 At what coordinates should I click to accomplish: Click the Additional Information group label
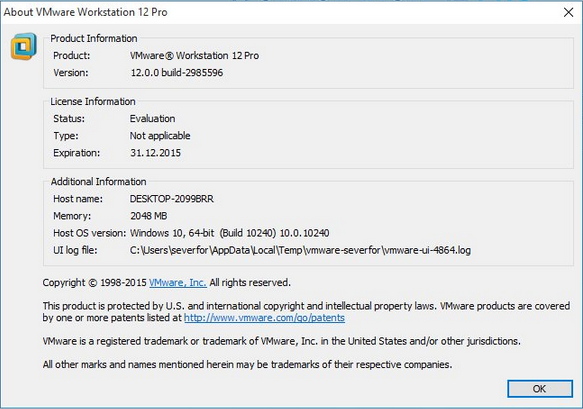tap(99, 182)
